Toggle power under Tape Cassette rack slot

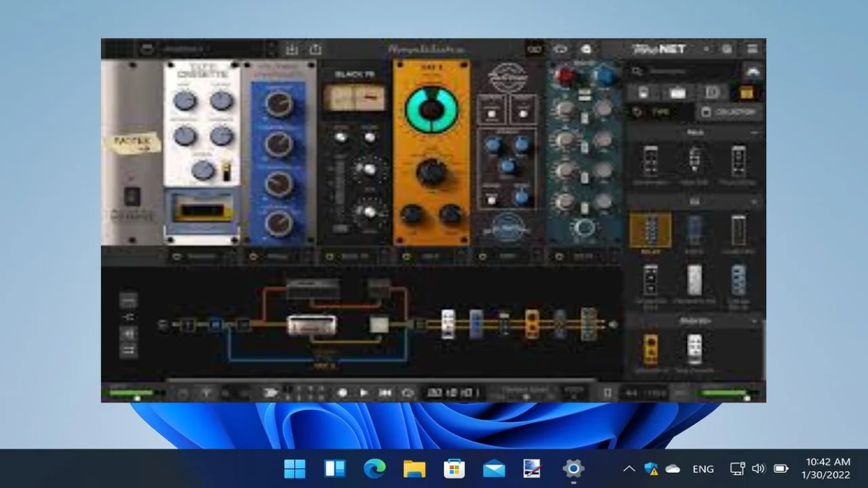[x=177, y=257]
